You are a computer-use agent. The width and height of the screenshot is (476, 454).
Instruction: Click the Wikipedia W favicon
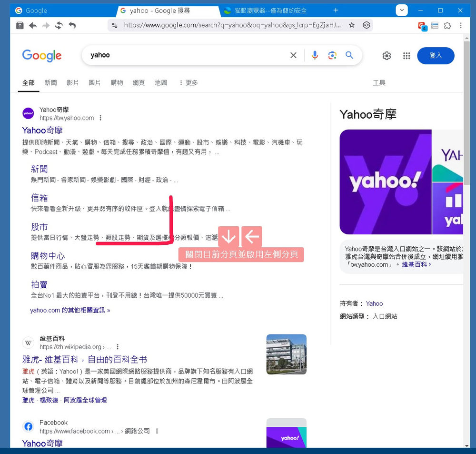coord(28,343)
